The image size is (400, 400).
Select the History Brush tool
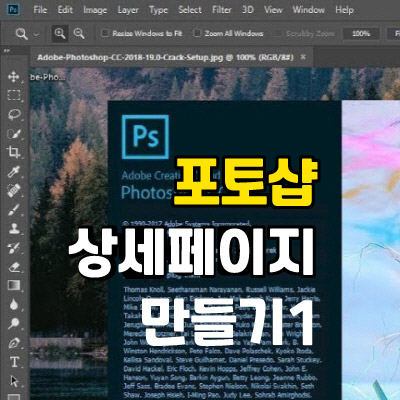[14, 248]
